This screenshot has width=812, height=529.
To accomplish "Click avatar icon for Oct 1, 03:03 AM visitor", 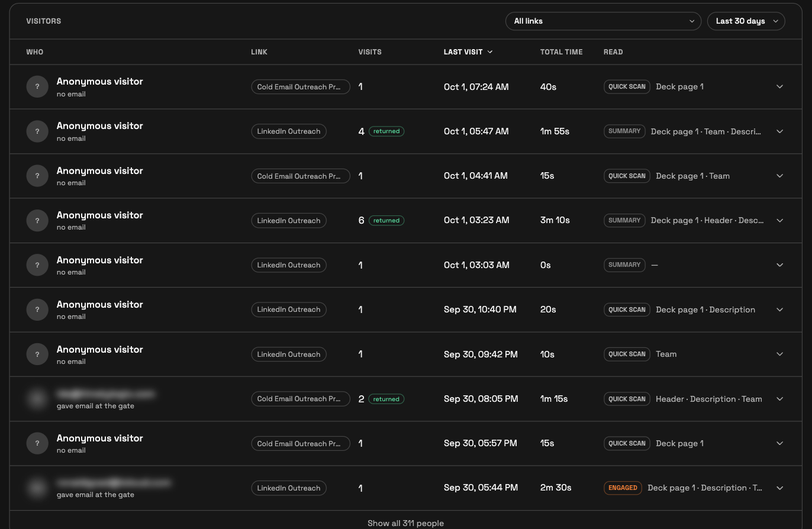I will (x=37, y=265).
